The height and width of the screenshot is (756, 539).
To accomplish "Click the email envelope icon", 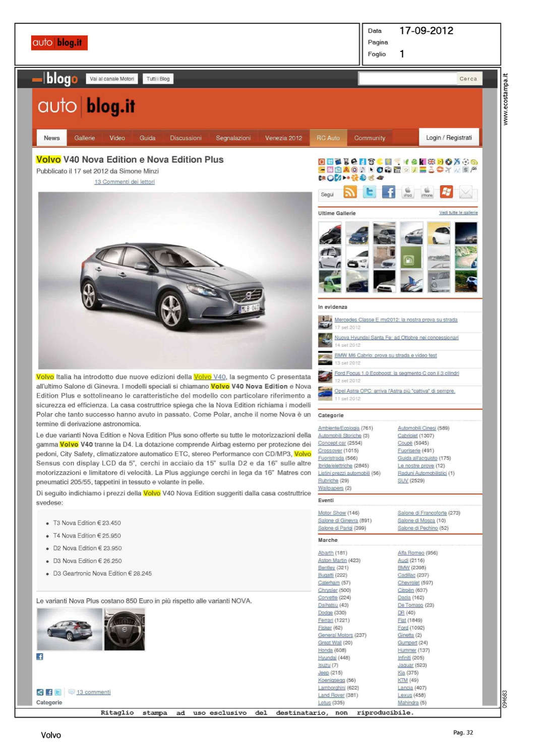I will coord(466,192).
